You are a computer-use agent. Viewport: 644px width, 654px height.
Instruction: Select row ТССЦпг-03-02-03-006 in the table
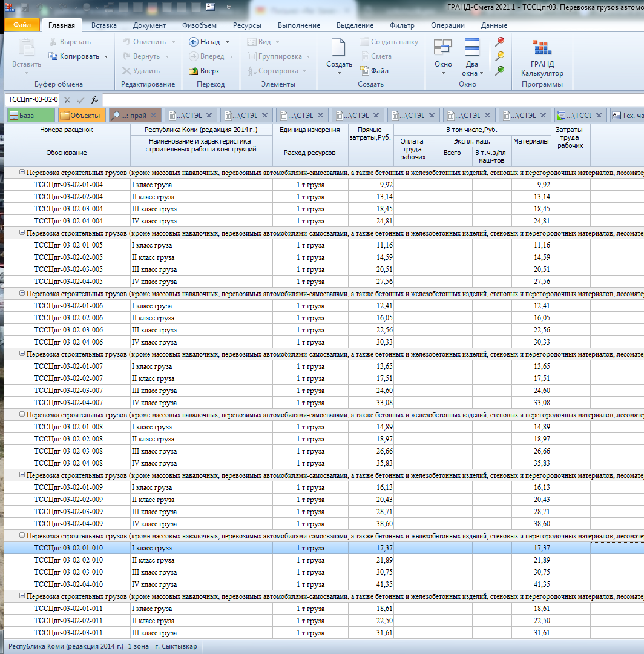68,330
